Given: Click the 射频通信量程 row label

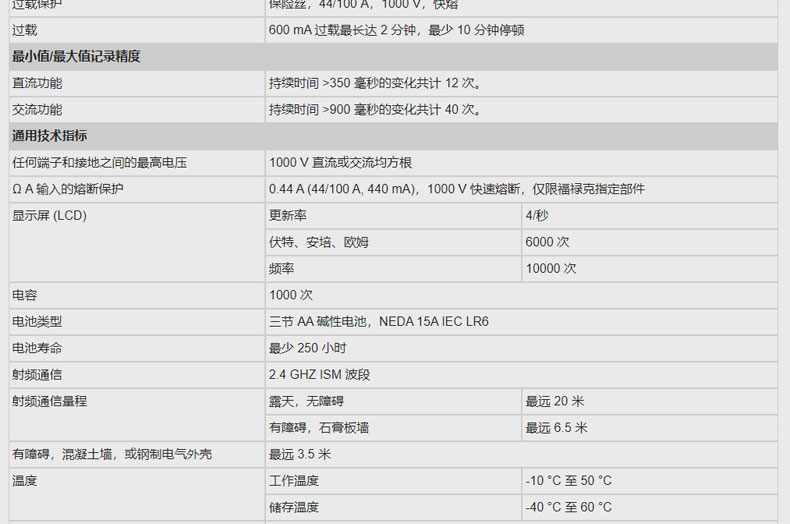Looking at the screenshot, I should click(x=50, y=401).
